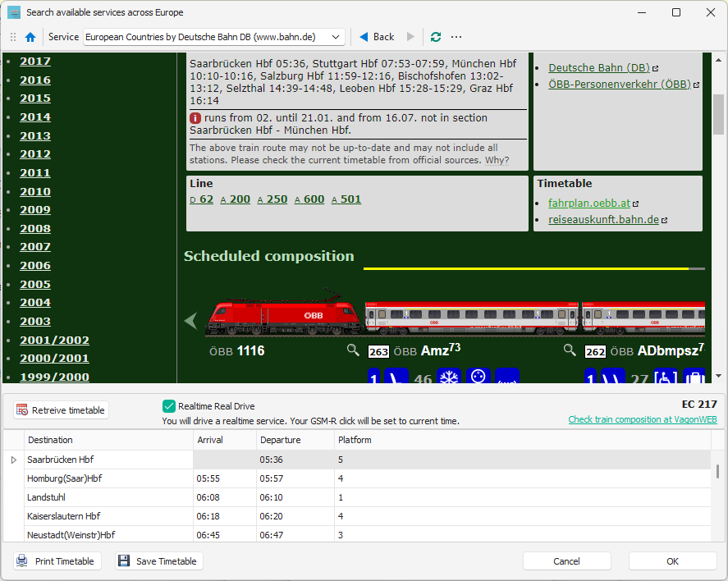
Task: Click the Destination column header
Action: (108, 440)
